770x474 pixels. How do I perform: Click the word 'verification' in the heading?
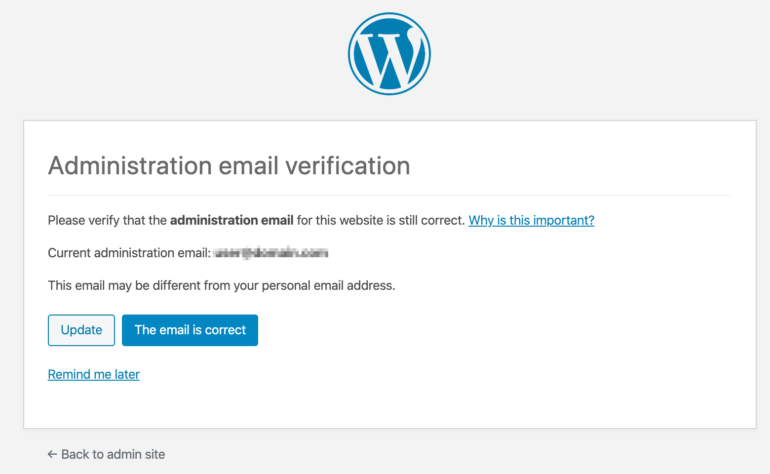348,166
